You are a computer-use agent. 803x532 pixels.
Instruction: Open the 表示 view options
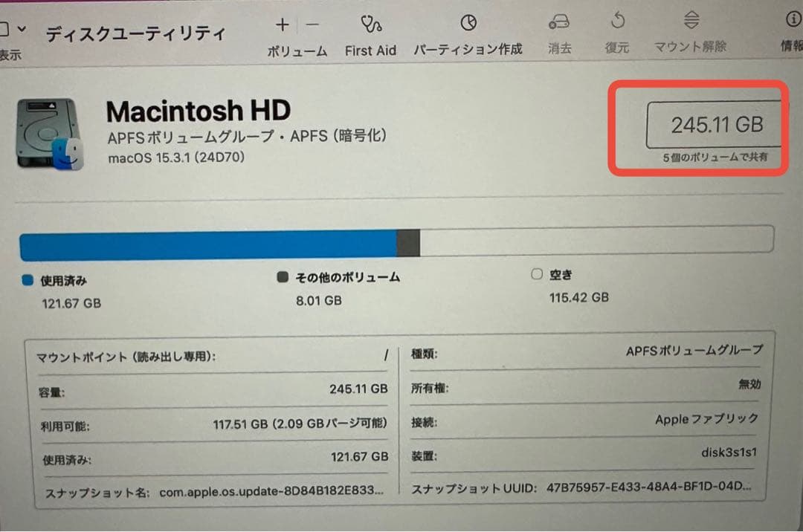[10, 37]
